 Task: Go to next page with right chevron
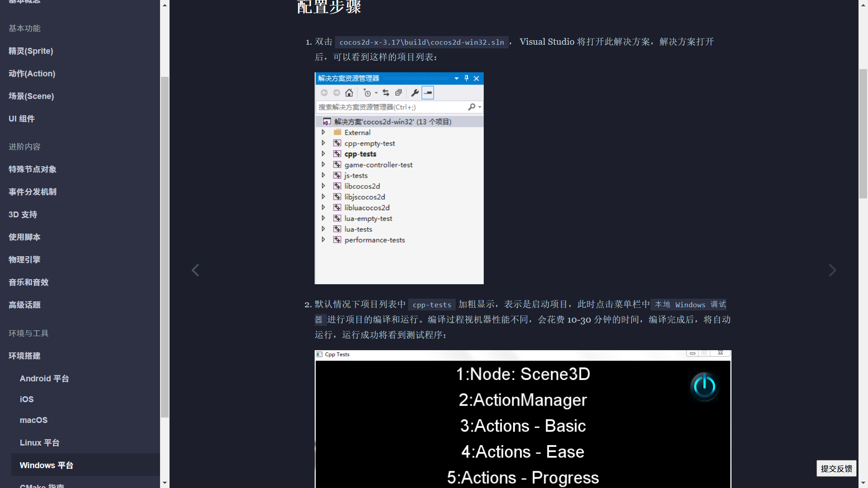coord(832,270)
